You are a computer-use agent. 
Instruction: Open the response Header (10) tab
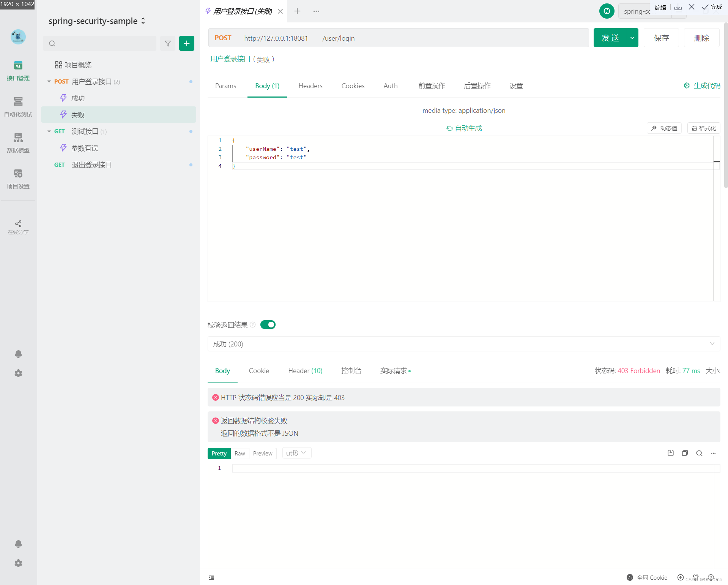point(305,371)
